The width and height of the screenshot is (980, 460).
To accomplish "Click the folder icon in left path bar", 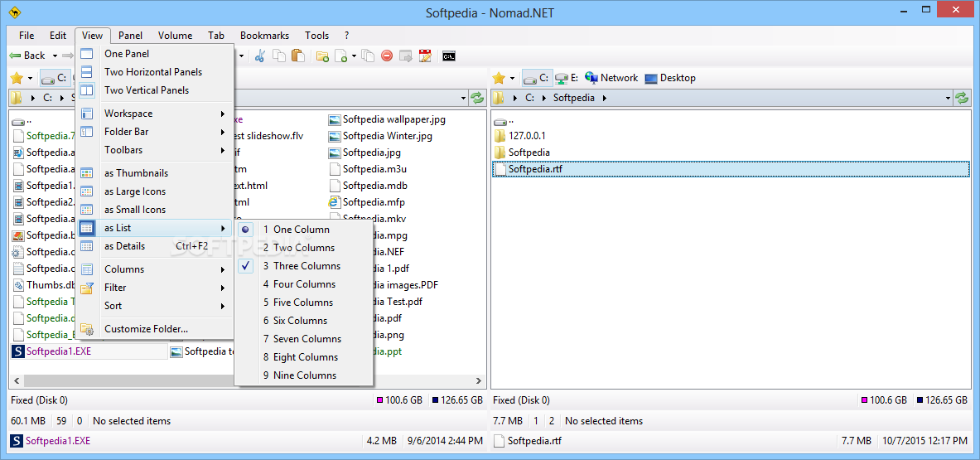I will pos(17,98).
